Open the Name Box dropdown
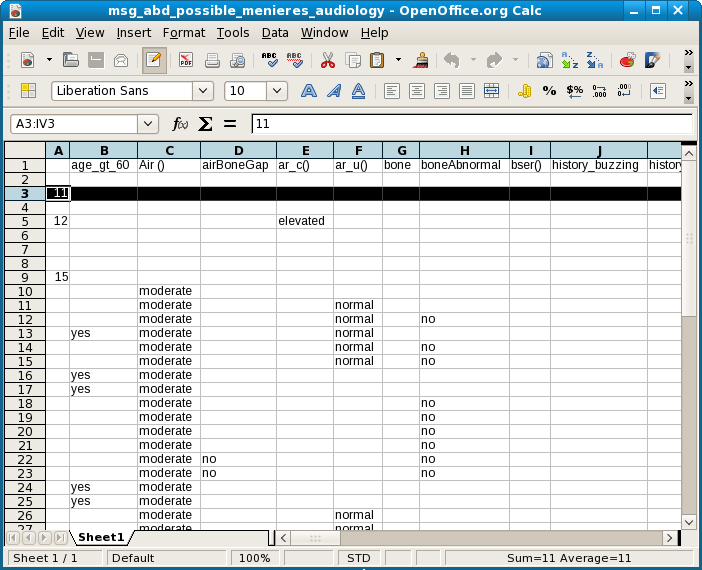This screenshot has width=702, height=570. tap(149, 124)
